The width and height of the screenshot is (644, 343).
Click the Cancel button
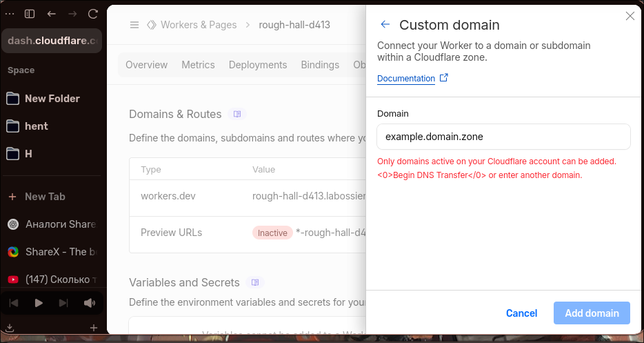click(x=521, y=313)
